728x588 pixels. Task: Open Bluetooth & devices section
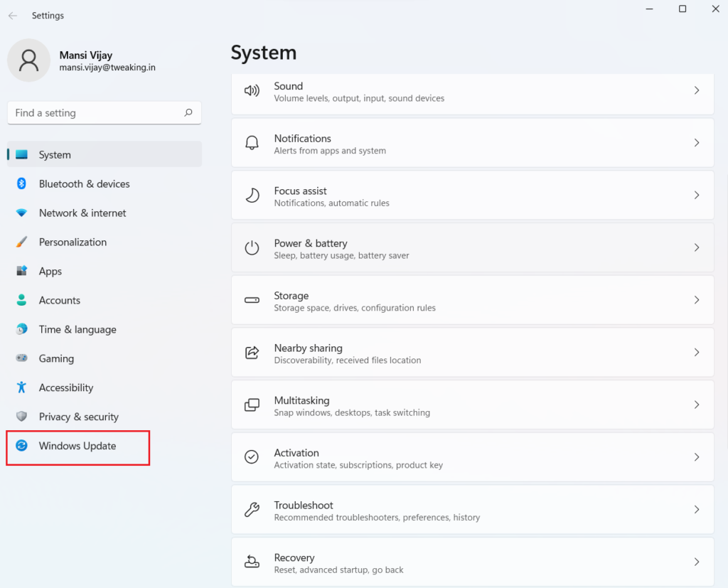105,183
